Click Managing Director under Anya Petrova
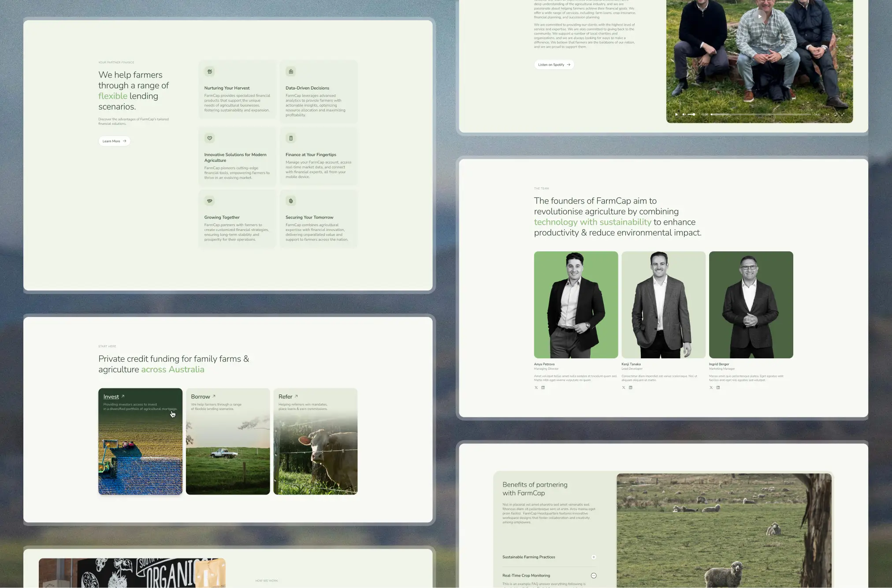 click(x=546, y=369)
